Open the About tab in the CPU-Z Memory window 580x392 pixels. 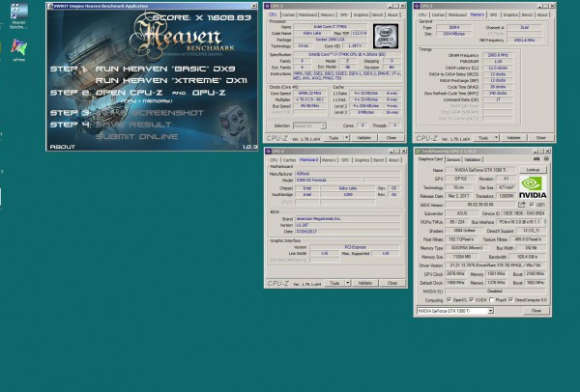(542, 14)
